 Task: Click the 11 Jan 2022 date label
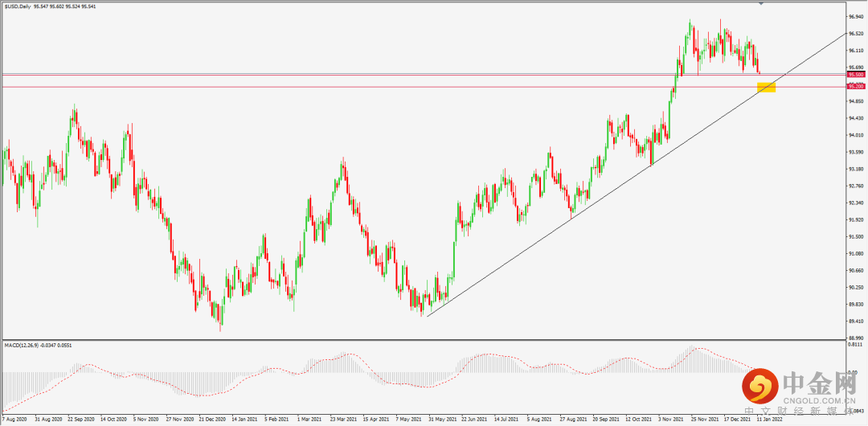tap(768, 420)
